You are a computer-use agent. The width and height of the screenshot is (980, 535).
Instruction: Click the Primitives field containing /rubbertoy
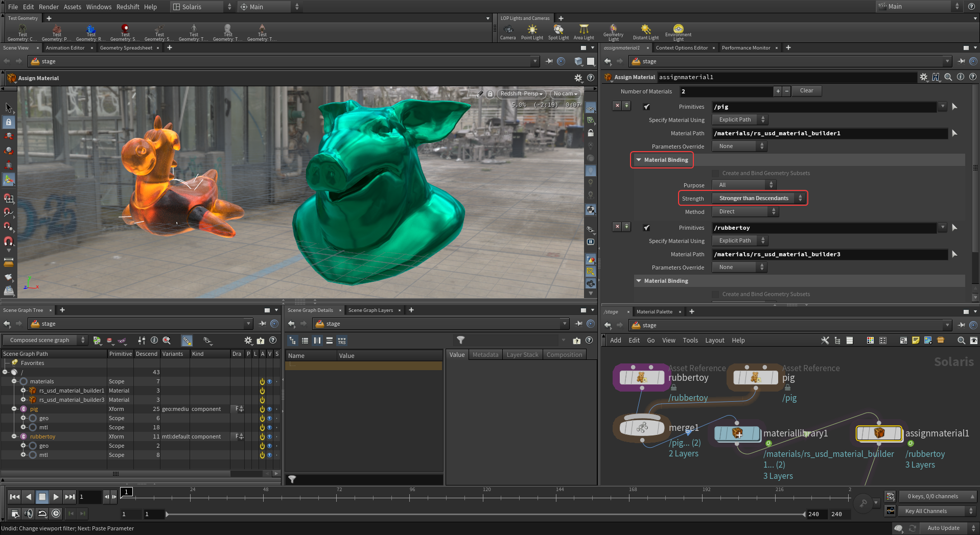[825, 228]
